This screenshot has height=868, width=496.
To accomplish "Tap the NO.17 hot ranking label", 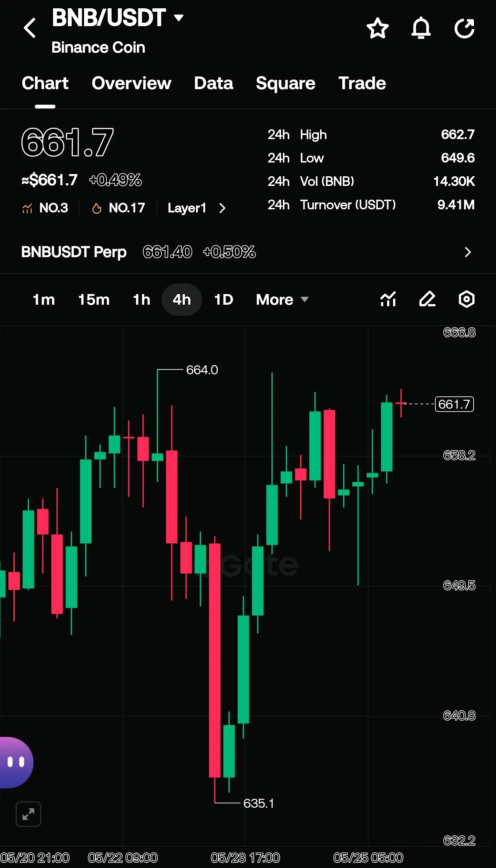I will (x=127, y=208).
